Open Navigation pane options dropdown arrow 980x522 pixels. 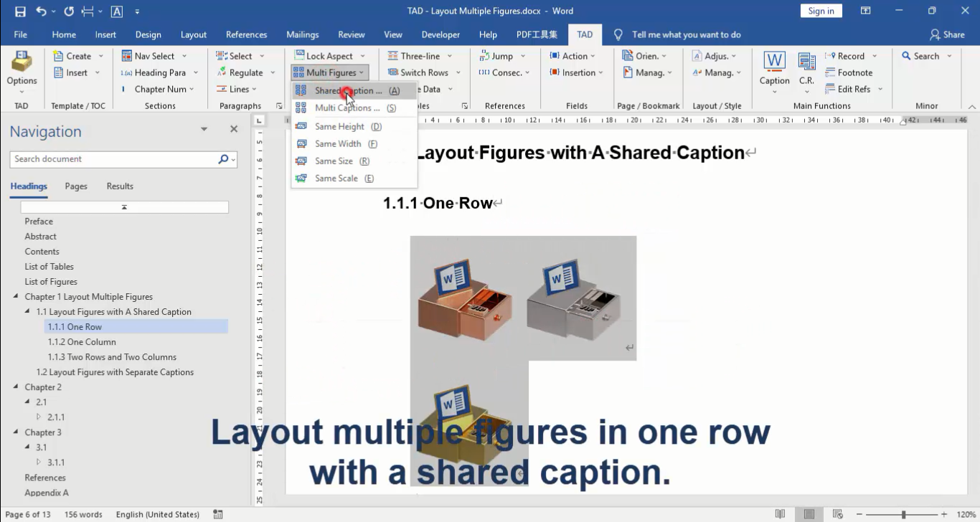[x=204, y=130]
